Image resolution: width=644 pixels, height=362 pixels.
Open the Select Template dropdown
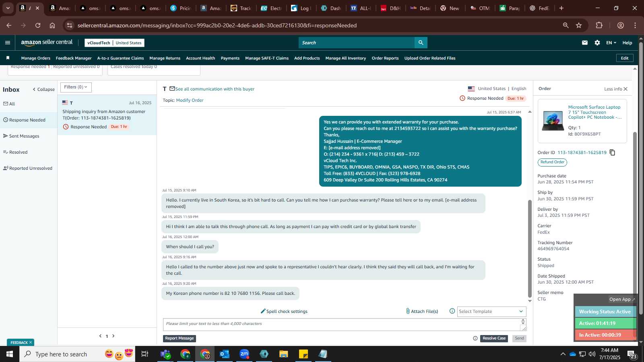[491, 311]
